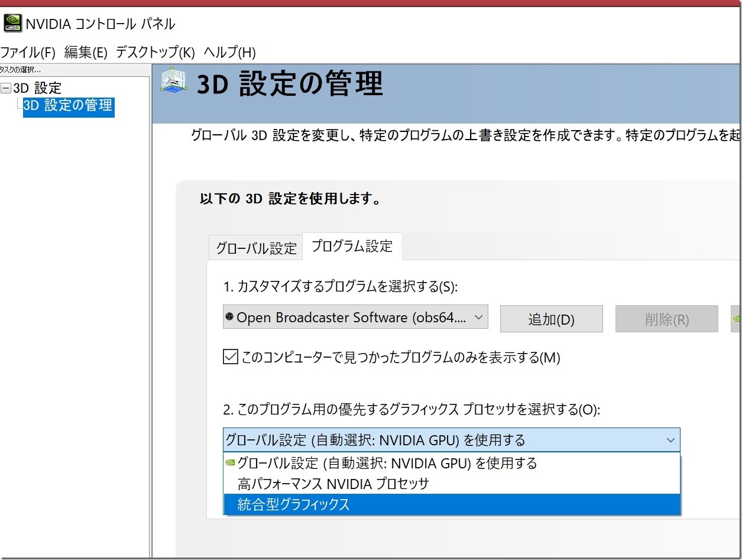Image resolution: width=742 pixels, height=560 pixels.
Task: Click the NVIDIA icon beside global setting option
Action: click(230, 463)
